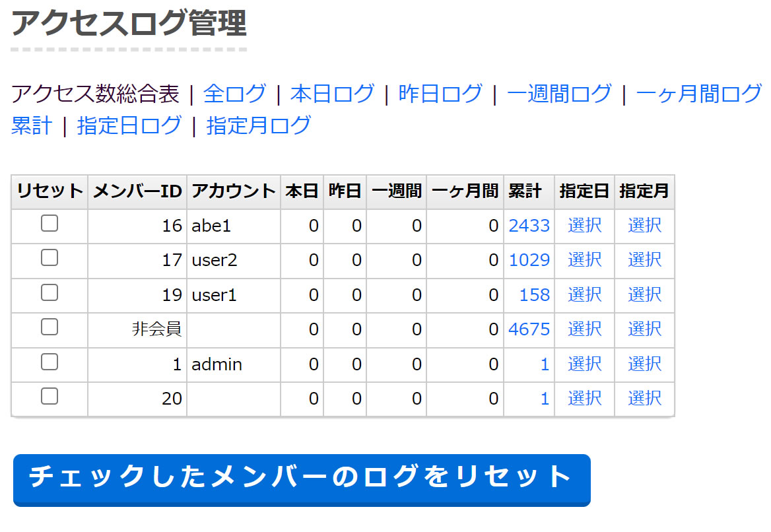This screenshot has height=532, width=771.
Task: Open the 一ヶ月間ログ link
Action: tap(699, 94)
